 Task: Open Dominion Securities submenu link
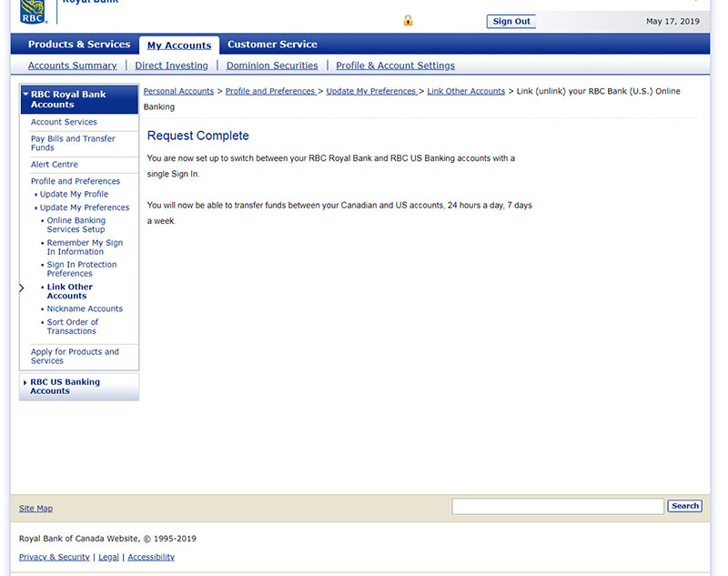(x=272, y=66)
